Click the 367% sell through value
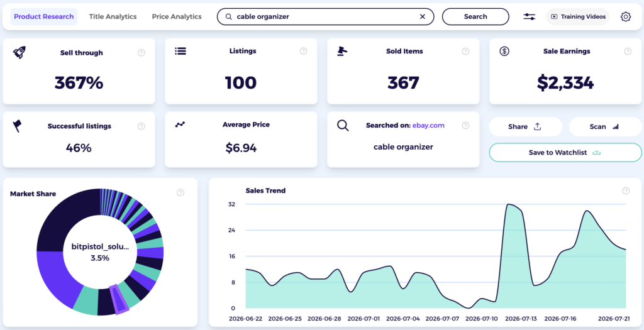644x330 pixels. pyautogui.click(x=79, y=83)
